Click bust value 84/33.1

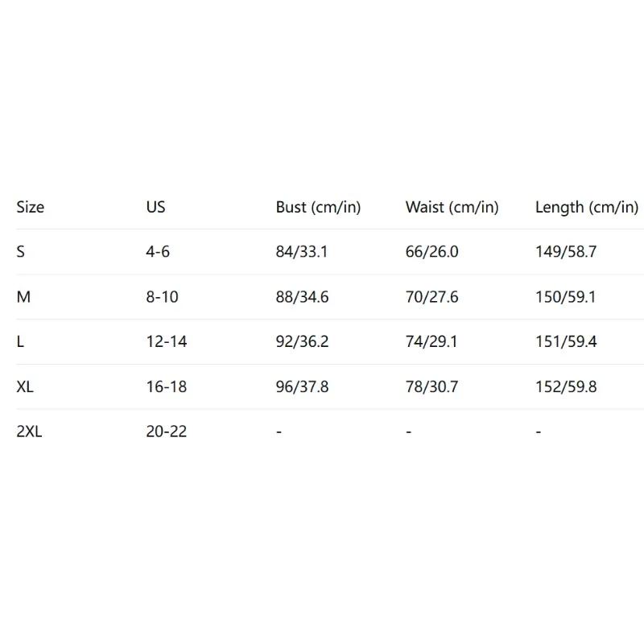302,252
